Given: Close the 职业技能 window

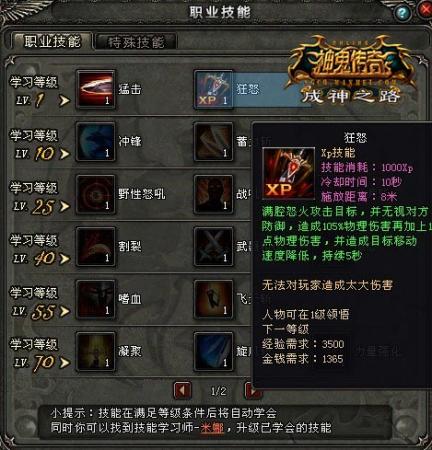Looking at the screenshot, I should click(426, 10).
